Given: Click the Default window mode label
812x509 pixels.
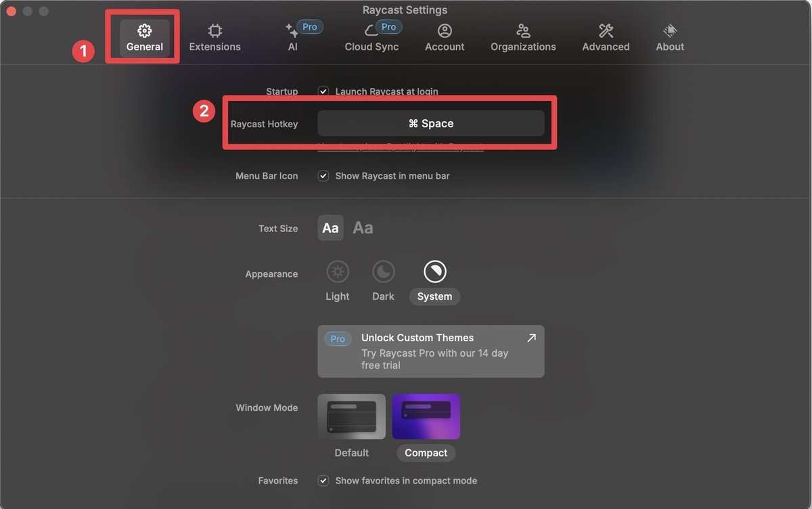Looking at the screenshot, I should pos(352,453).
